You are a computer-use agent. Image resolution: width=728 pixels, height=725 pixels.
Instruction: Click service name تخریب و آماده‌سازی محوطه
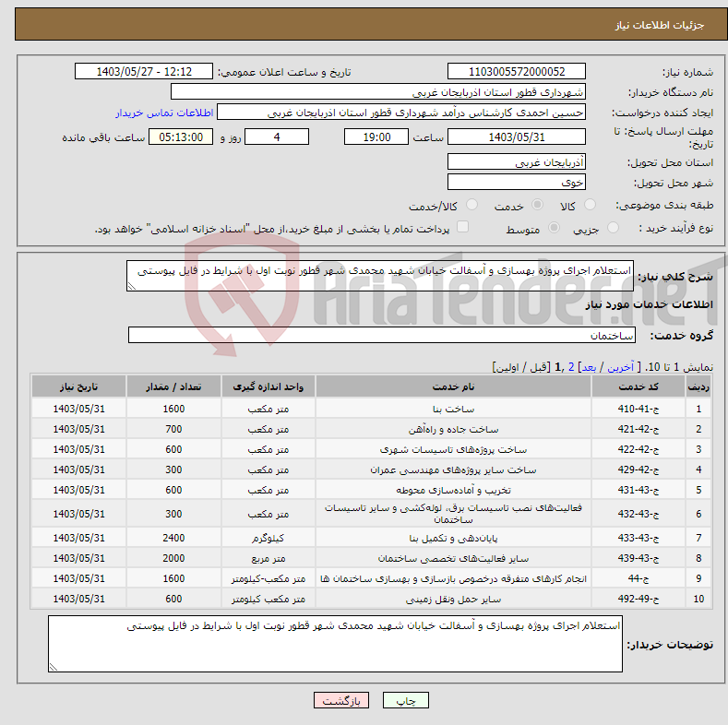tap(453, 490)
